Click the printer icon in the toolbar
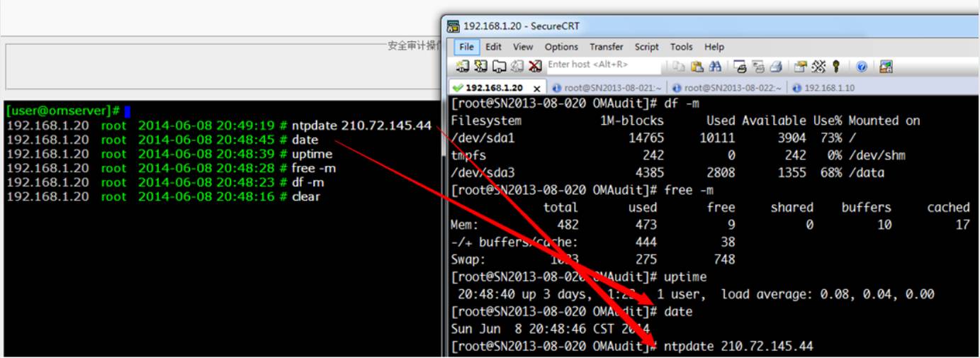The width and height of the screenshot is (980, 358). point(776,67)
